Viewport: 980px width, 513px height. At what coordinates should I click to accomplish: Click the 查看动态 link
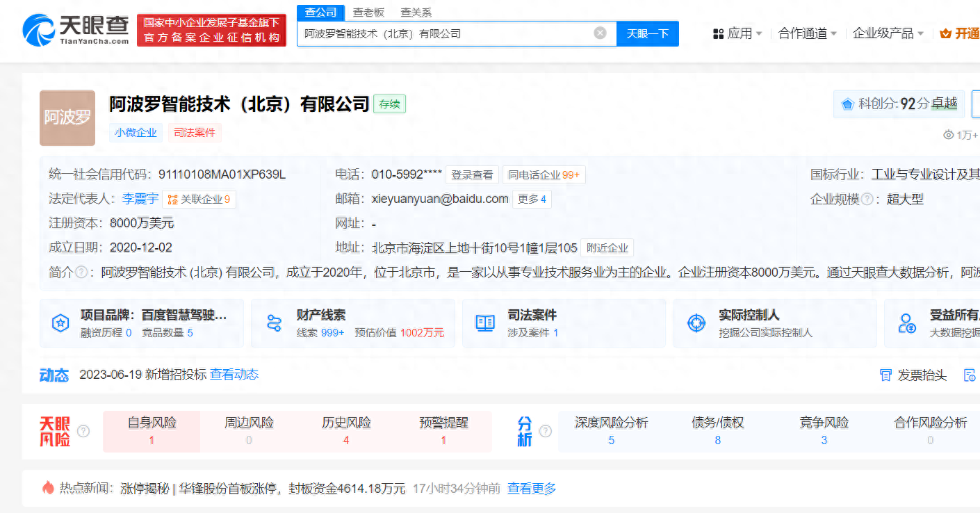pos(234,375)
